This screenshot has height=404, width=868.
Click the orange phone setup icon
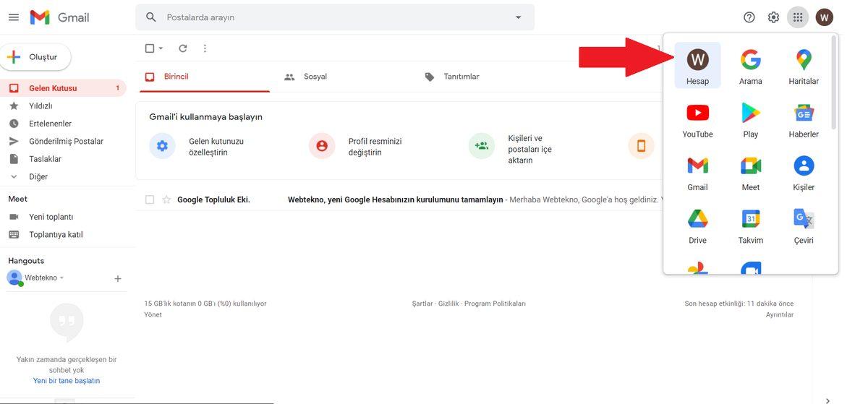click(641, 146)
